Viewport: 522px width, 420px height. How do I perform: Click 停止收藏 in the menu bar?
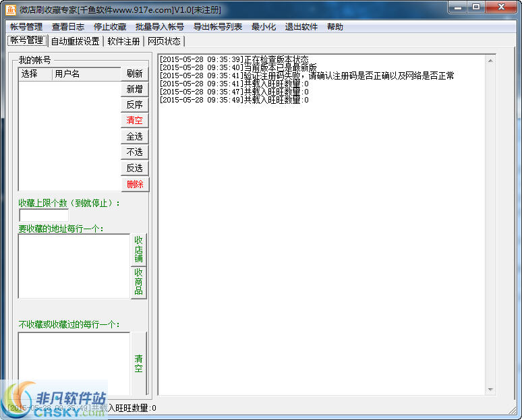tap(110, 27)
